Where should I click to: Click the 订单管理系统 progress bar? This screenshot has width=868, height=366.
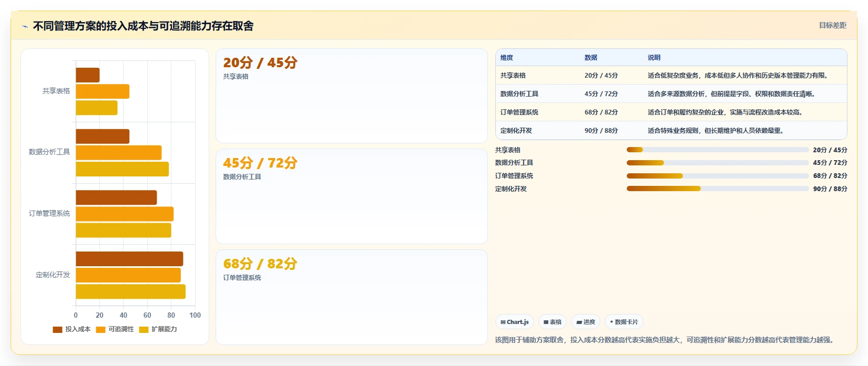pos(718,176)
